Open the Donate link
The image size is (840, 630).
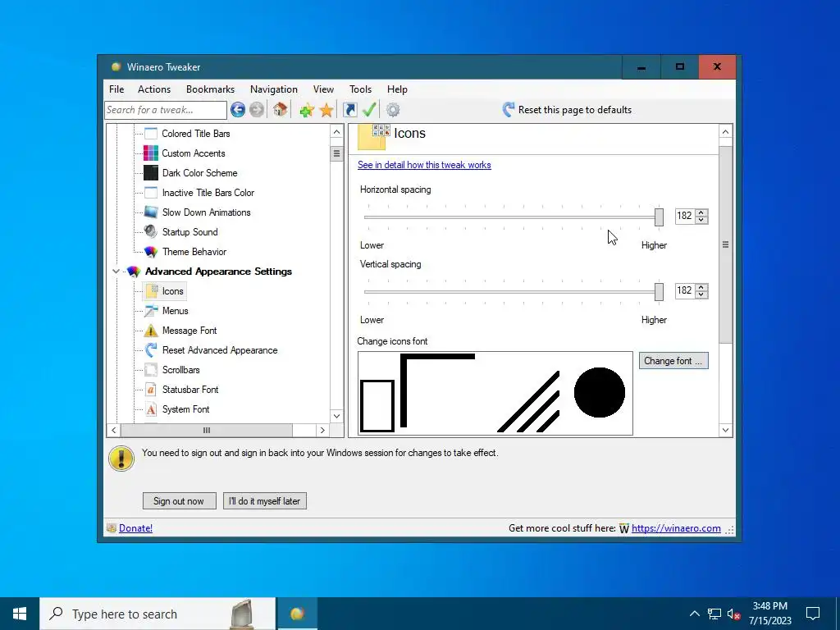[x=135, y=528]
